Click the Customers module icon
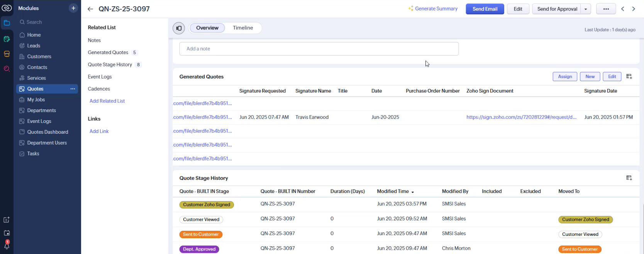Viewport: 644px width, 254px height. point(22,56)
